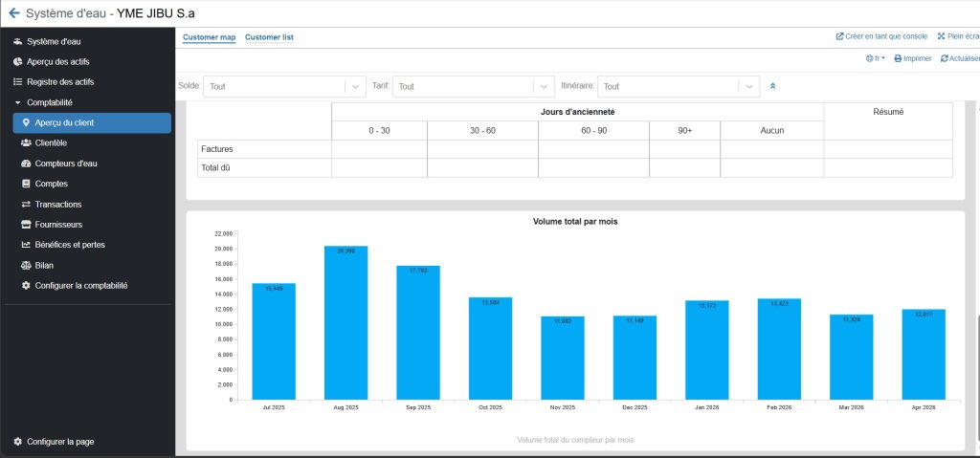Collapse the filter bar with the double chevron
This screenshot has width=980, height=458.
(772, 86)
